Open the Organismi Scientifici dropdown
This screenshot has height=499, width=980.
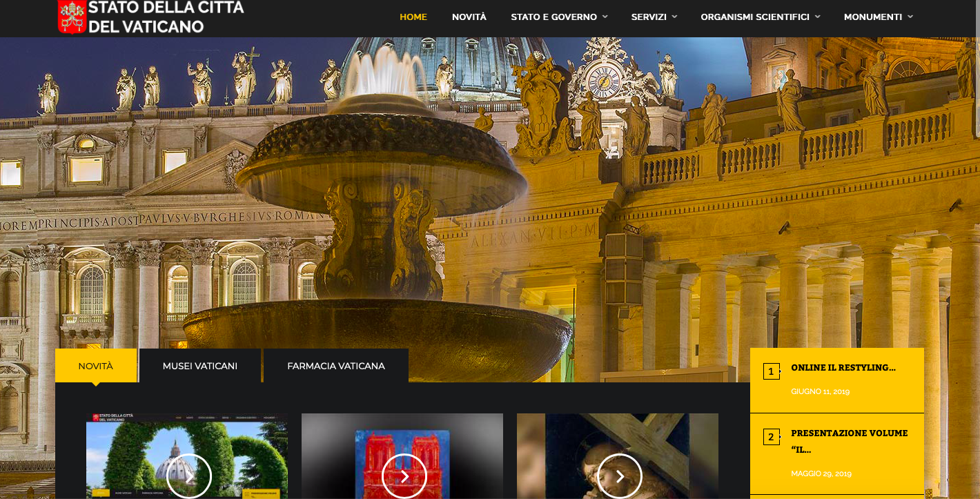pyautogui.click(x=818, y=17)
